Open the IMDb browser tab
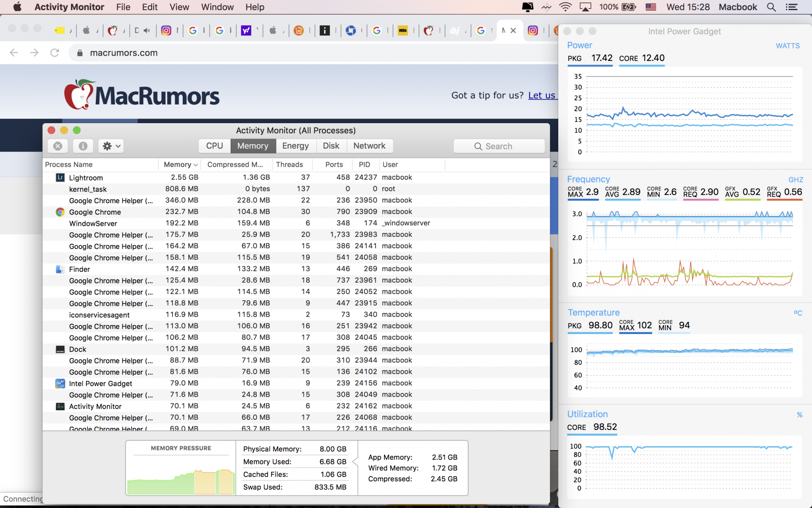The image size is (812, 508). click(403, 30)
